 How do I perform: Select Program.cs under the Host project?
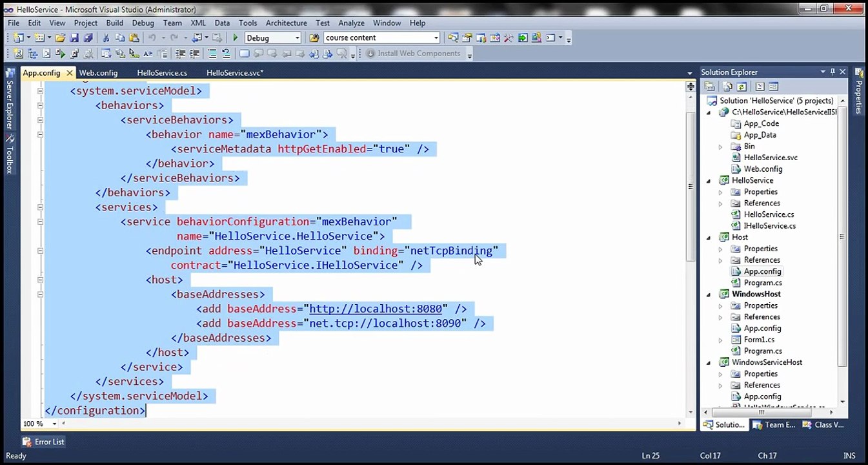pyautogui.click(x=763, y=283)
